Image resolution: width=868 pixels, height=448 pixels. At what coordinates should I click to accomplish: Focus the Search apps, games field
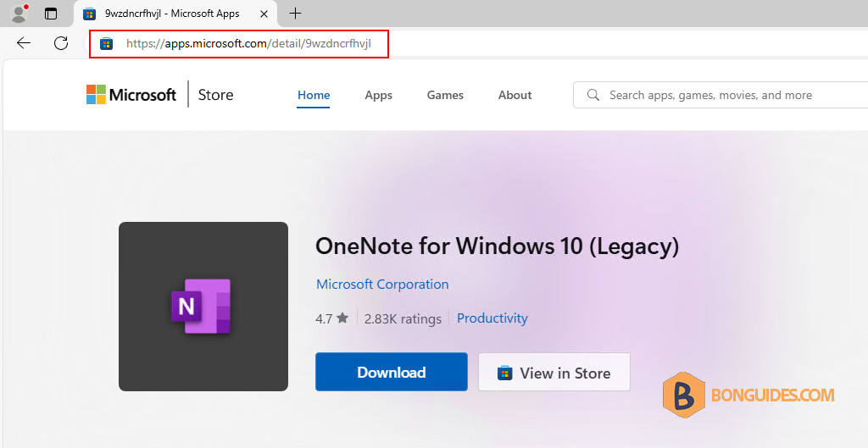click(721, 95)
